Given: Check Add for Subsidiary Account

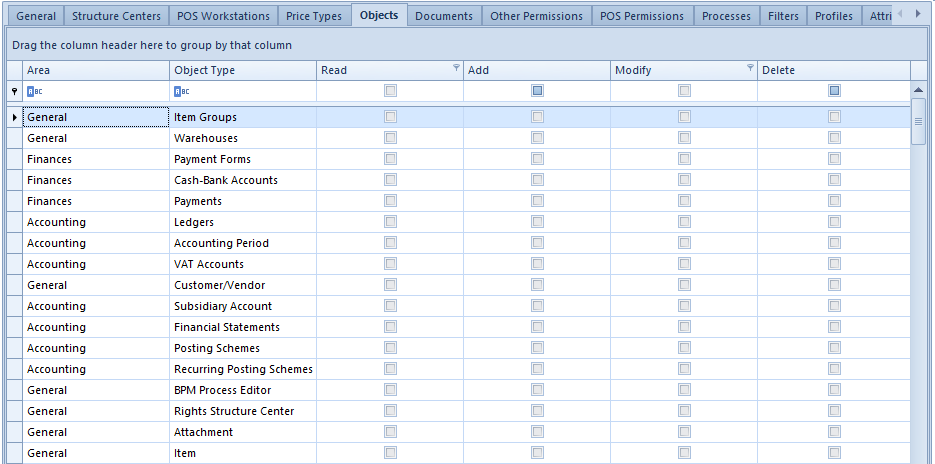Looking at the screenshot, I should click(537, 306).
